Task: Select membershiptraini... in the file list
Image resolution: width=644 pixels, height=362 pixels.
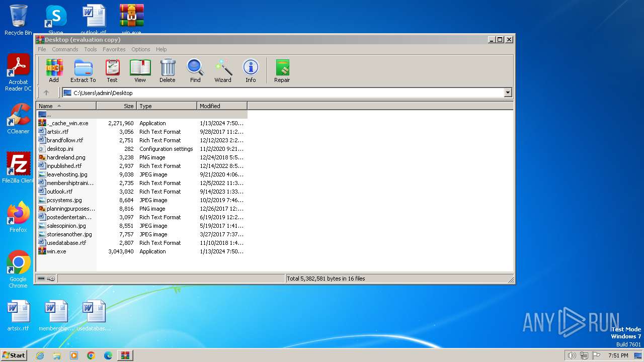Action: pyautogui.click(x=142, y=183)
